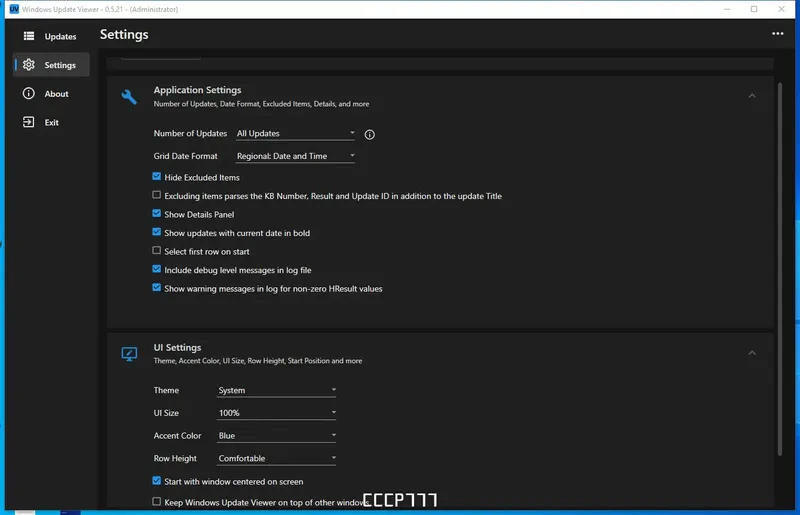
Task: Click the Accent Color label
Action: tap(178, 435)
